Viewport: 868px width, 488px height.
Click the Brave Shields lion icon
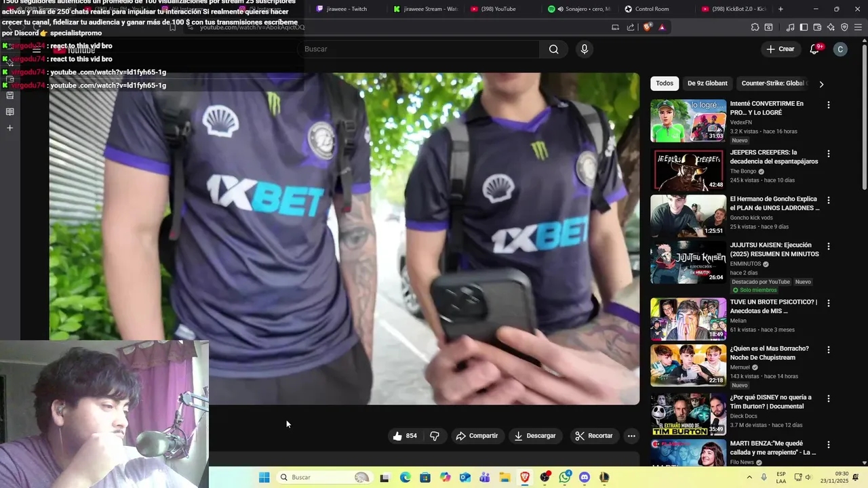tap(647, 27)
